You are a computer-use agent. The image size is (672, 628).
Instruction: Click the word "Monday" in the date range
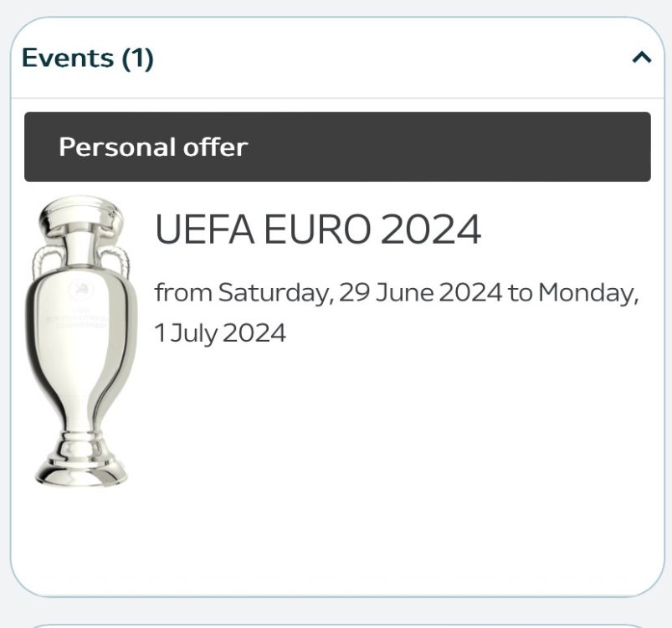pos(588,294)
